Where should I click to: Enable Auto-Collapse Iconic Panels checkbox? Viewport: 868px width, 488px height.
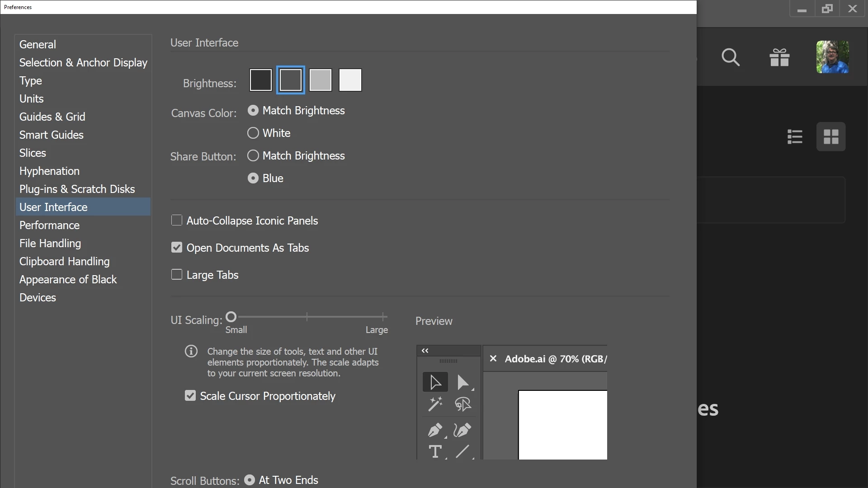click(177, 221)
